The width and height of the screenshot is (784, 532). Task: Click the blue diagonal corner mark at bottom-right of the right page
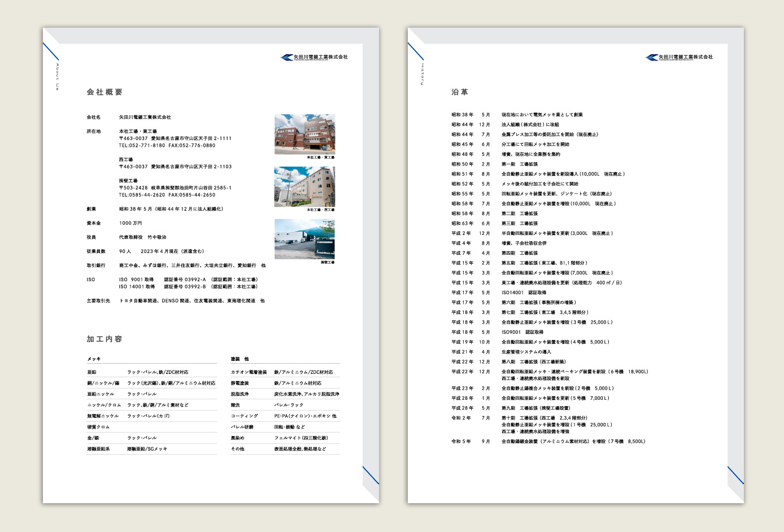click(x=735, y=475)
